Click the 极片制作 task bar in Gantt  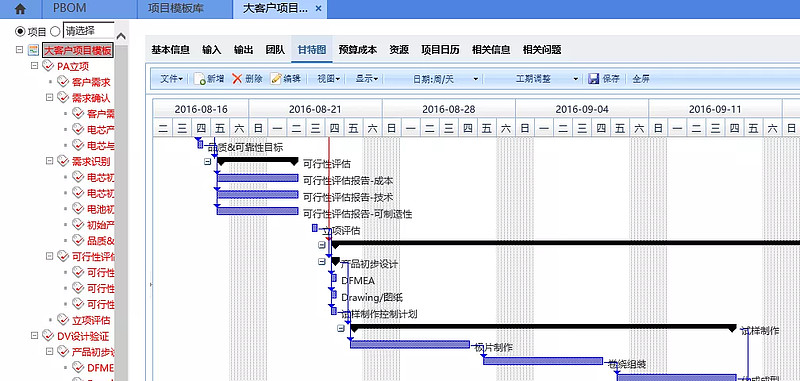tap(410, 344)
